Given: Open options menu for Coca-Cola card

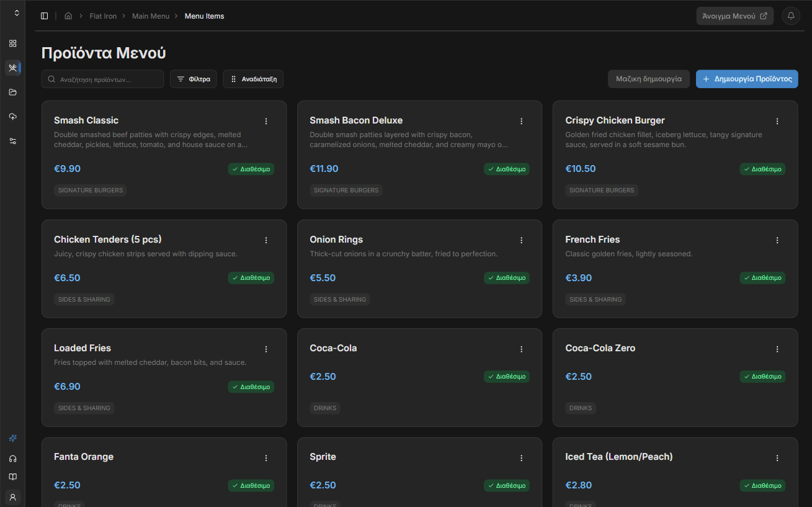Looking at the screenshot, I should [522, 349].
